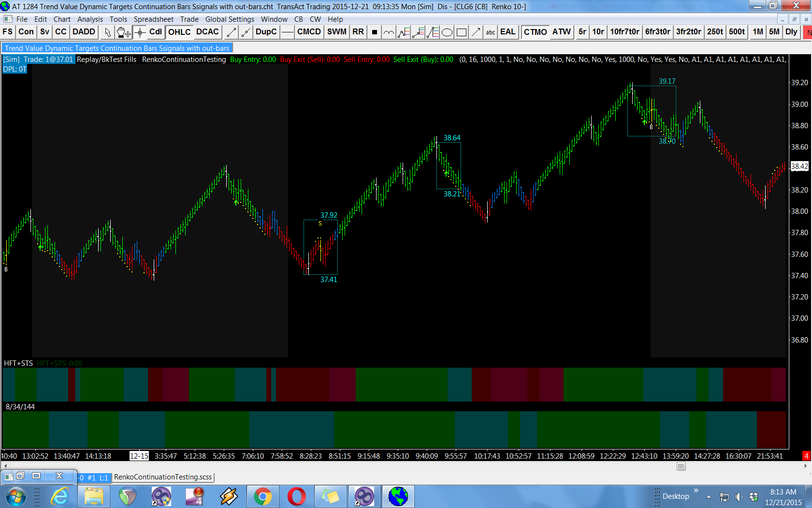Select the rectangle drawing tool
Screen dimensions: 812x508
coord(462,32)
